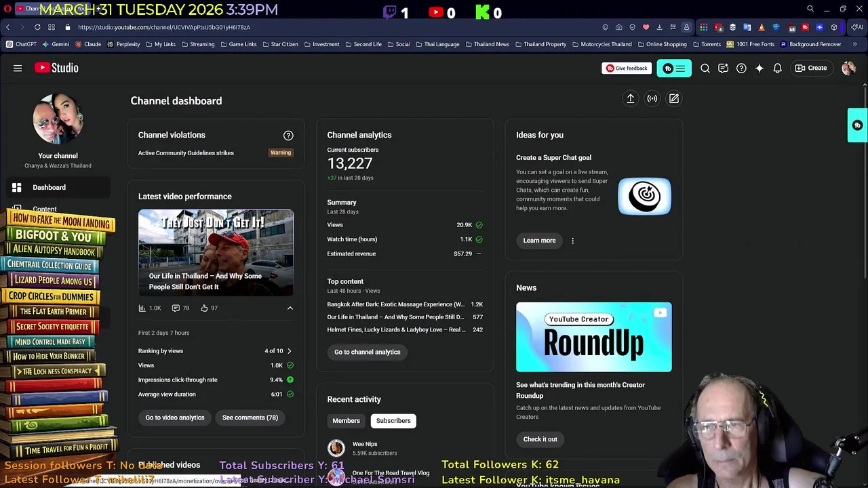Image resolution: width=868 pixels, height=488 pixels.
Task: Open the comments inbox icon in header
Action: point(723,68)
